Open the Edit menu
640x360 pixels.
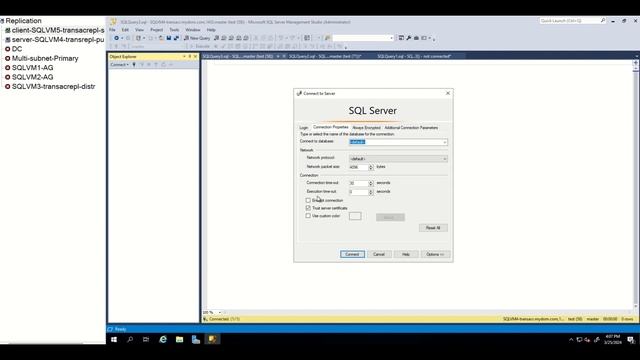click(x=125, y=30)
